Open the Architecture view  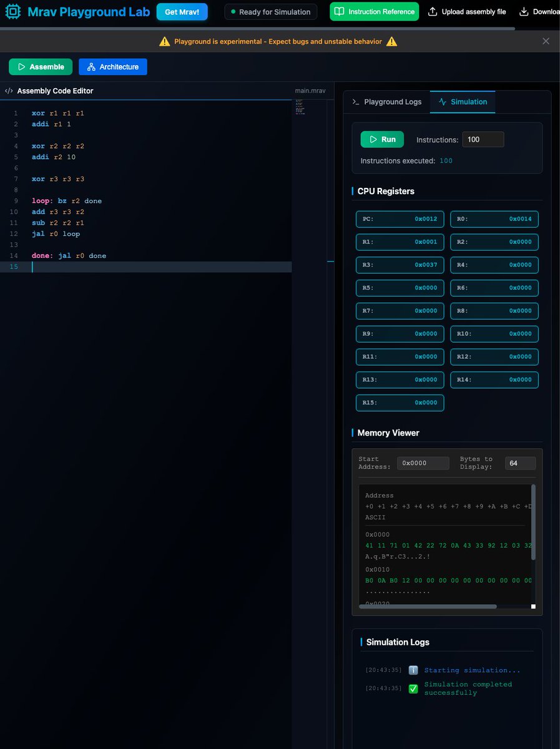(x=113, y=67)
